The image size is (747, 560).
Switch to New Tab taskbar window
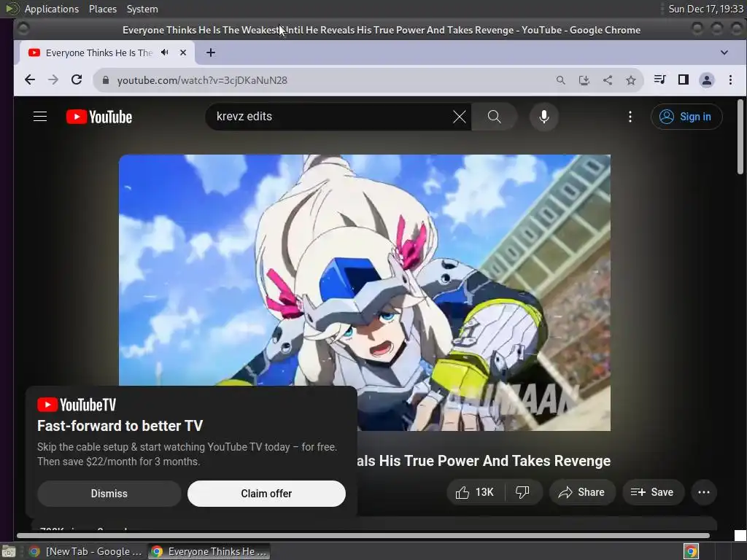(86, 551)
